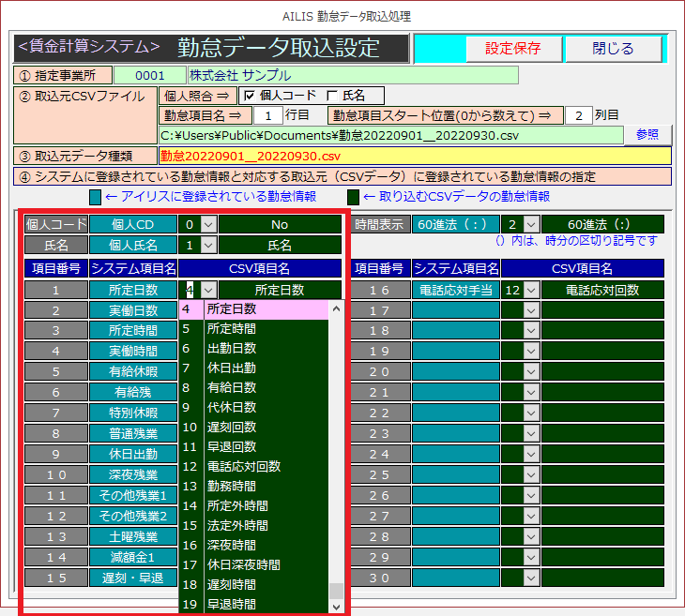Select 出勤日数 in the open list
The image size is (685, 616).
pos(253,349)
